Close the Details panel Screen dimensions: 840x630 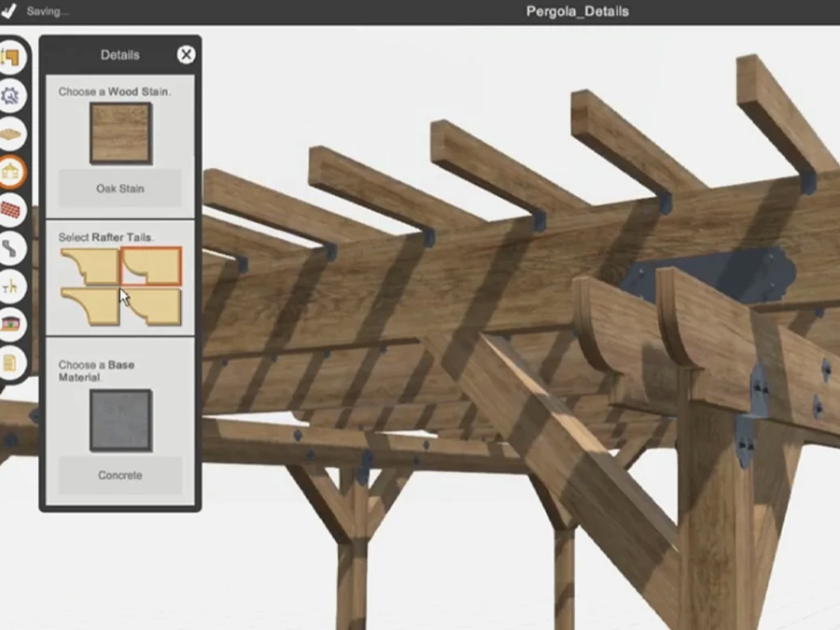point(186,55)
